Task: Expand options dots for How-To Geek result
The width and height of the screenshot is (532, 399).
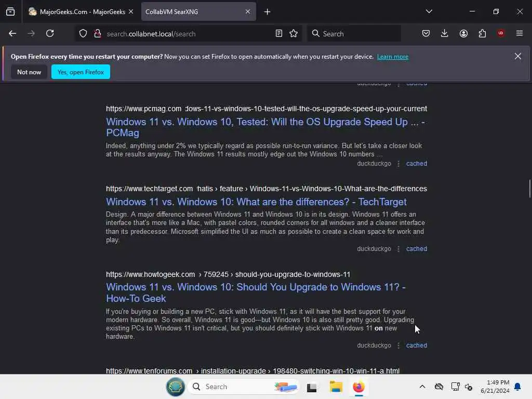Action: (398, 345)
